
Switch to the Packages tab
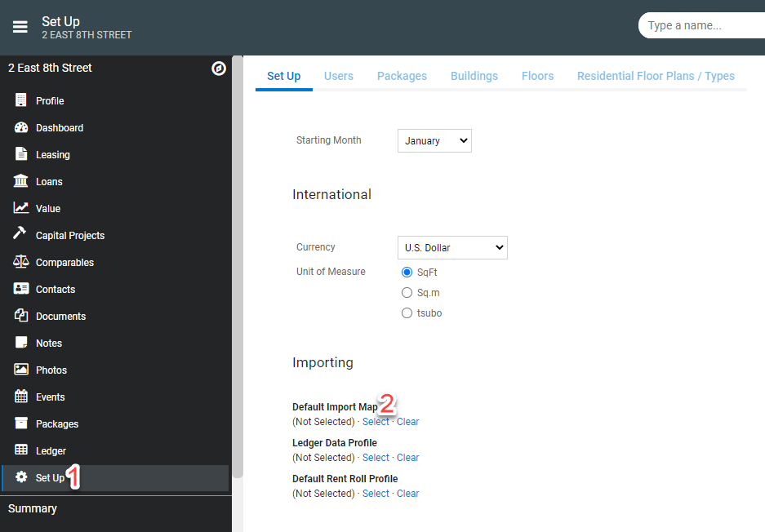(x=402, y=76)
